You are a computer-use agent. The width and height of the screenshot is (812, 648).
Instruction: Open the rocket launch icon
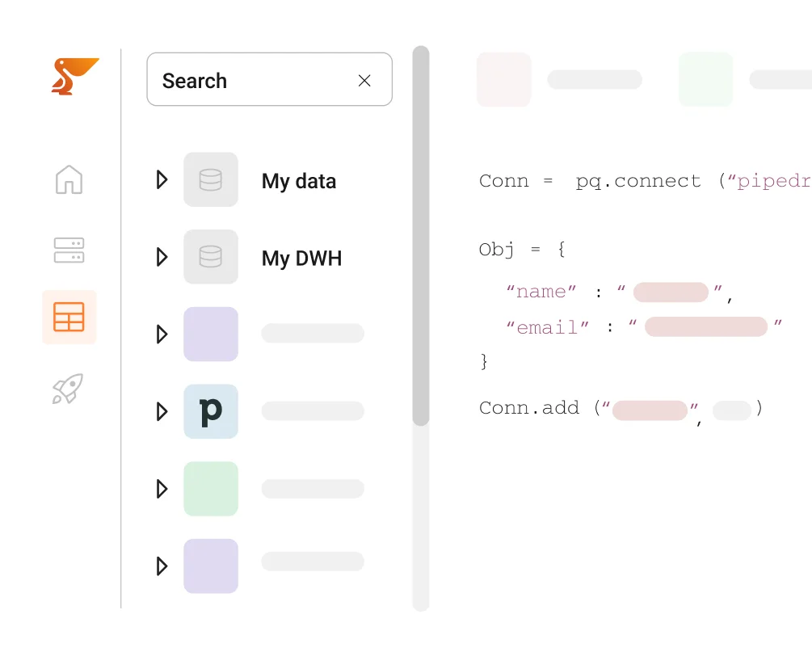(x=69, y=389)
